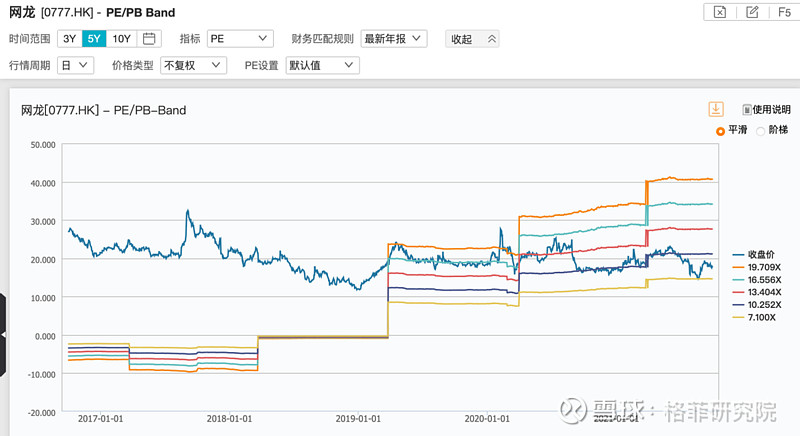Collapse the filter panel with 收起
The height and width of the screenshot is (436, 800).
[472, 39]
